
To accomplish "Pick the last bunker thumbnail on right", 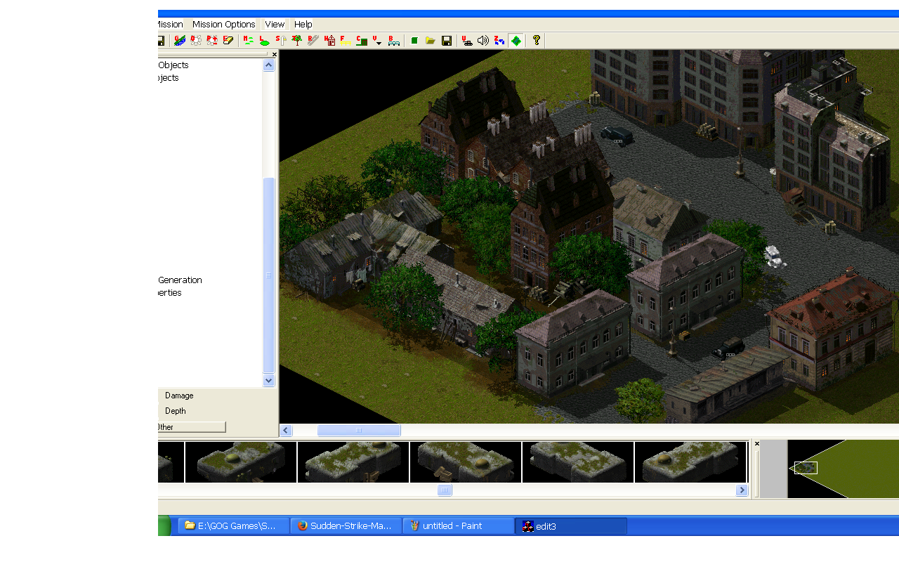I will [x=690, y=462].
